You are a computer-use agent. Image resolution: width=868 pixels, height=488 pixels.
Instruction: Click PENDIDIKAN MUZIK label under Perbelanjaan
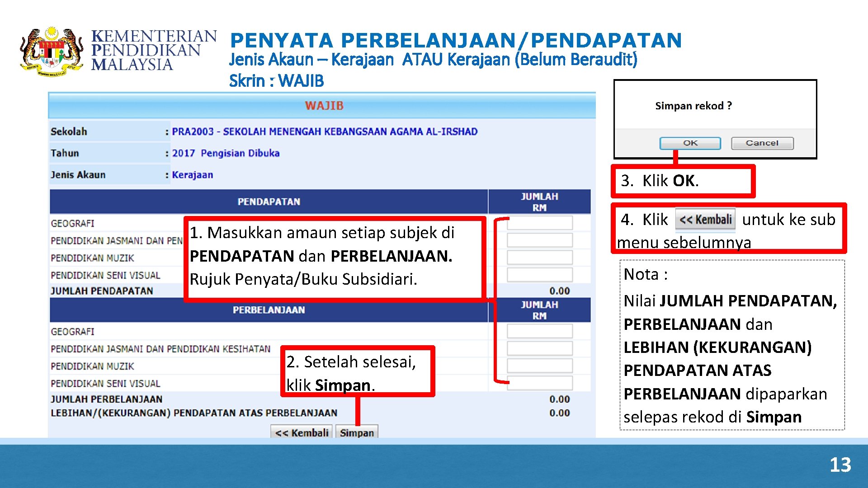coord(92,366)
